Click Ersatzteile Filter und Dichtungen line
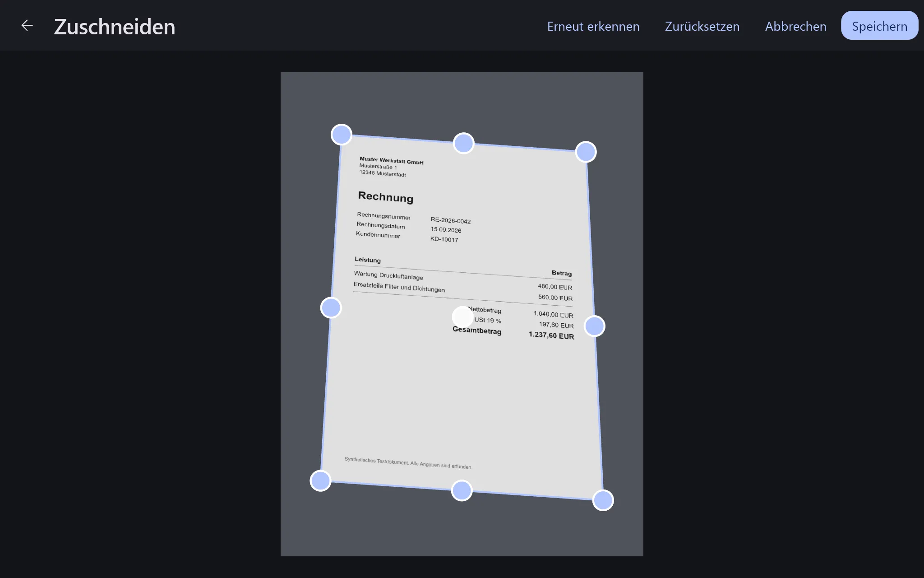This screenshot has height=578, width=924. click(399, 287)
